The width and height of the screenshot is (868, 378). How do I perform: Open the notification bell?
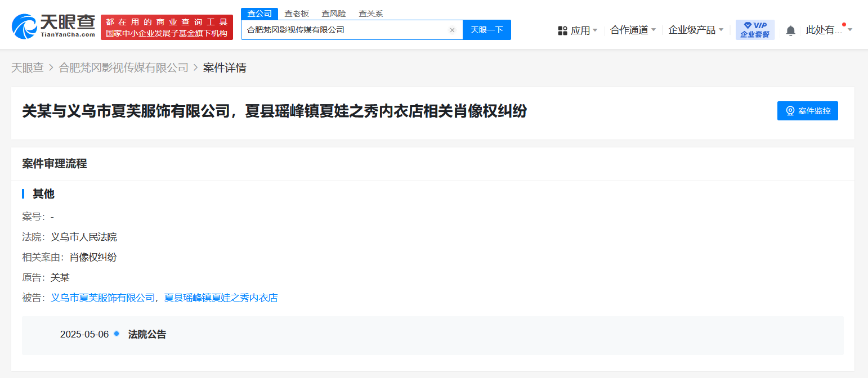(790, 30)
